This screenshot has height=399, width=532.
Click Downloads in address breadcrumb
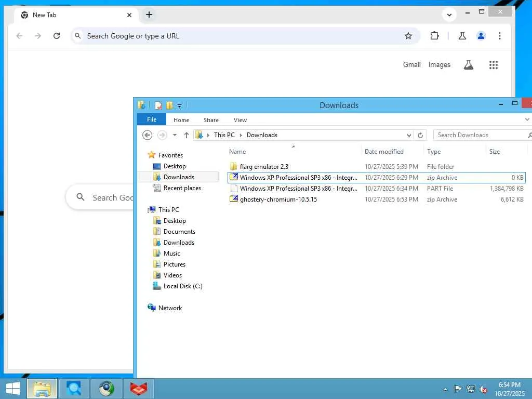click(262, 135)
